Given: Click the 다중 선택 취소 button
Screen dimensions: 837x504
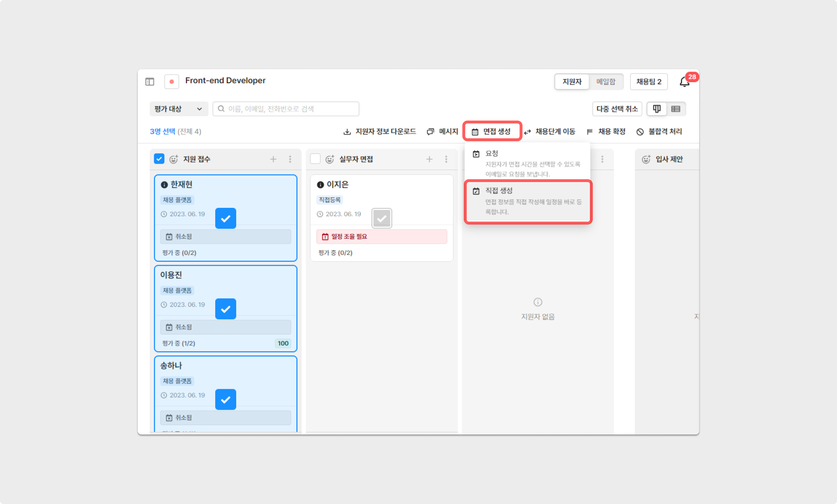Looking at the screenshot, I should (x=617, y=109).
